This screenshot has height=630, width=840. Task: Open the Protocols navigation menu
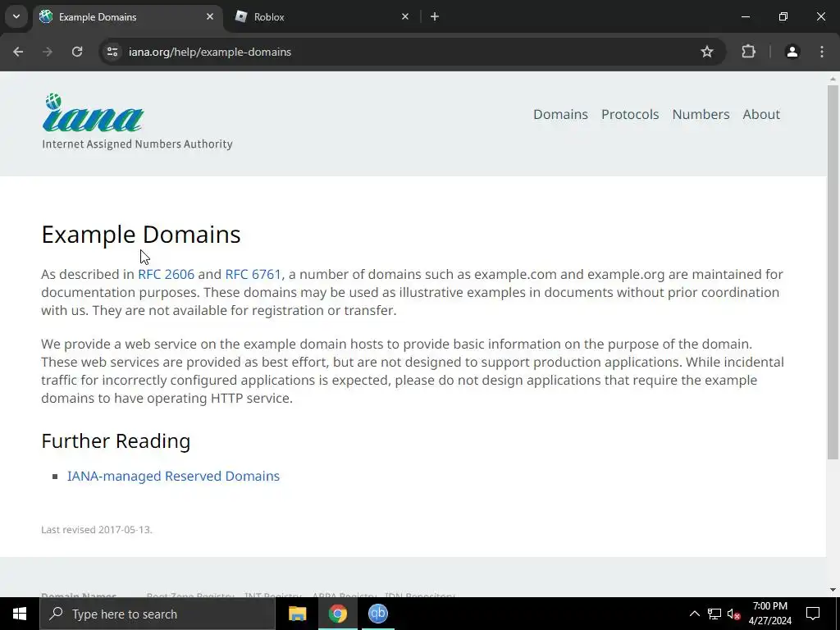630,114
